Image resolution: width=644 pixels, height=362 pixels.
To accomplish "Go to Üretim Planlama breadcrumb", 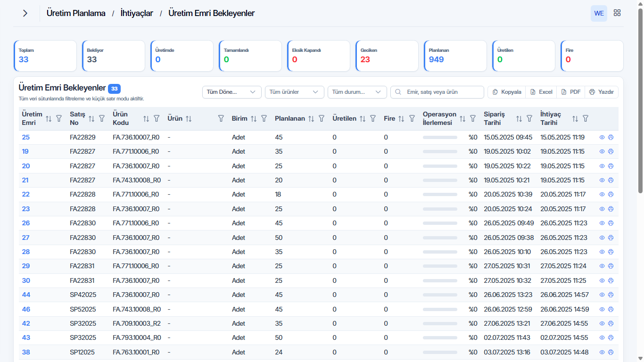I will click(76, 13).
